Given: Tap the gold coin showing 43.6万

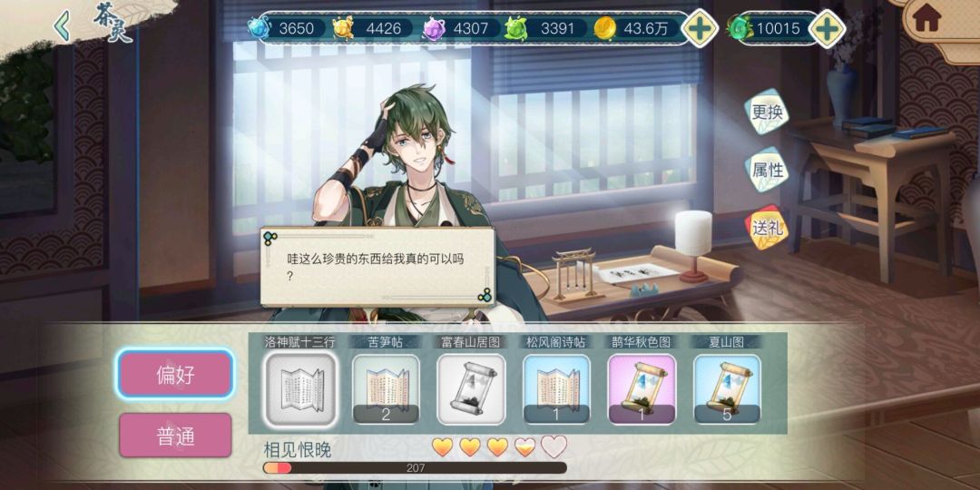Looking at the screenshot, I should pos(604,28).
